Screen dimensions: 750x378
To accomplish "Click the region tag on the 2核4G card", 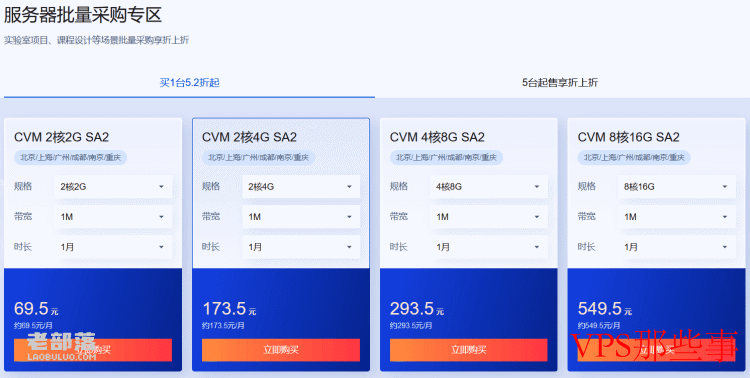I will pos(258,157).
